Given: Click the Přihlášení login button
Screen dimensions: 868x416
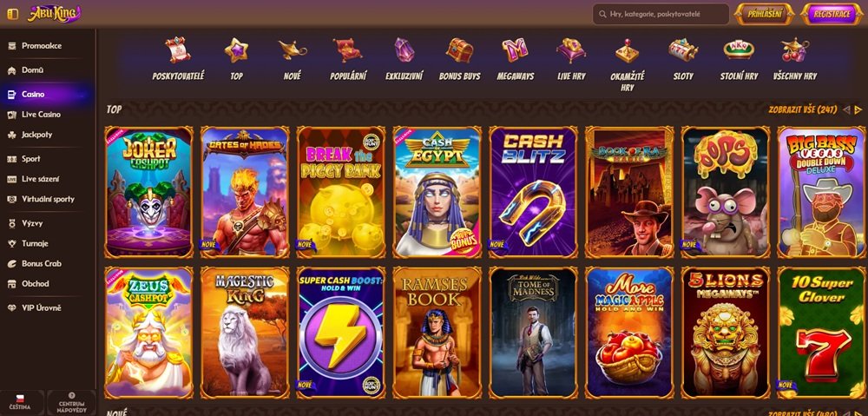Looking at the screenshot, I should pyautogui.click(x=764, y=15).
